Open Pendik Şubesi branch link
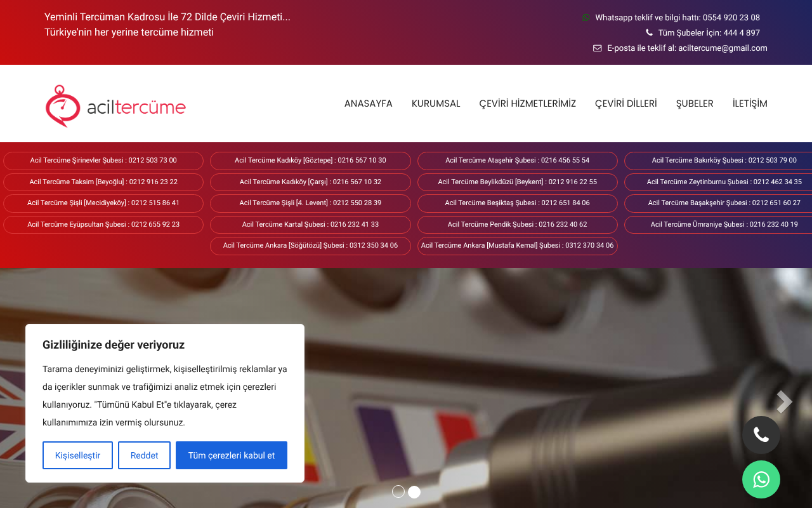 (518, 225)
